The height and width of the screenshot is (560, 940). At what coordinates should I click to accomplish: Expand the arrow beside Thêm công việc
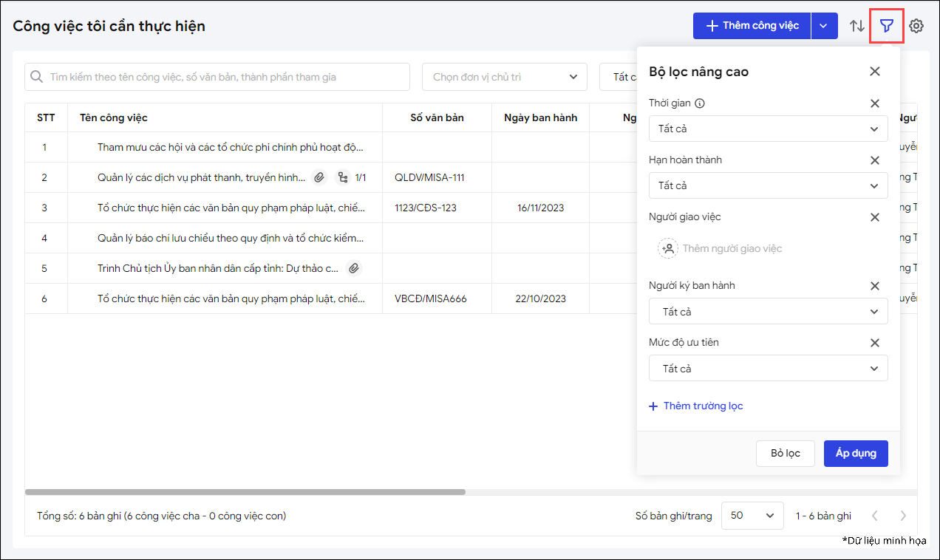(825, 26)
